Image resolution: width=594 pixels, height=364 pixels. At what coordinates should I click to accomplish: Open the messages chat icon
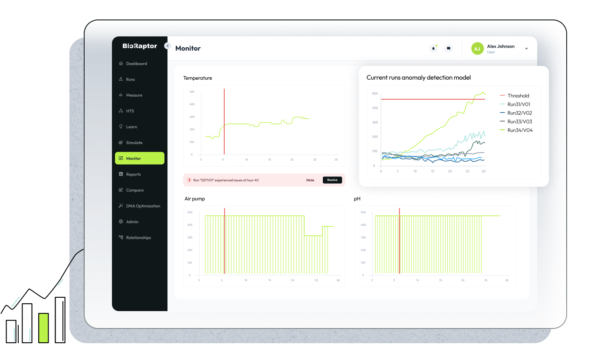tap(449, 49)
